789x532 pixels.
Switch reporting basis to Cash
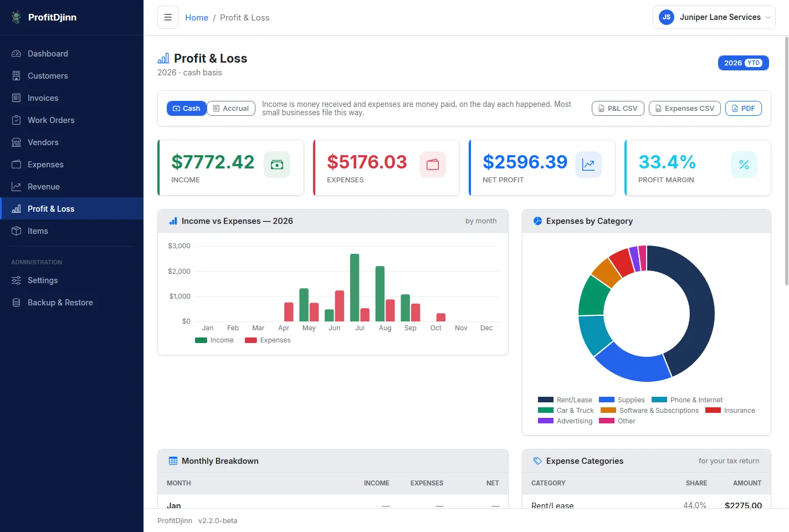point(187,109)
